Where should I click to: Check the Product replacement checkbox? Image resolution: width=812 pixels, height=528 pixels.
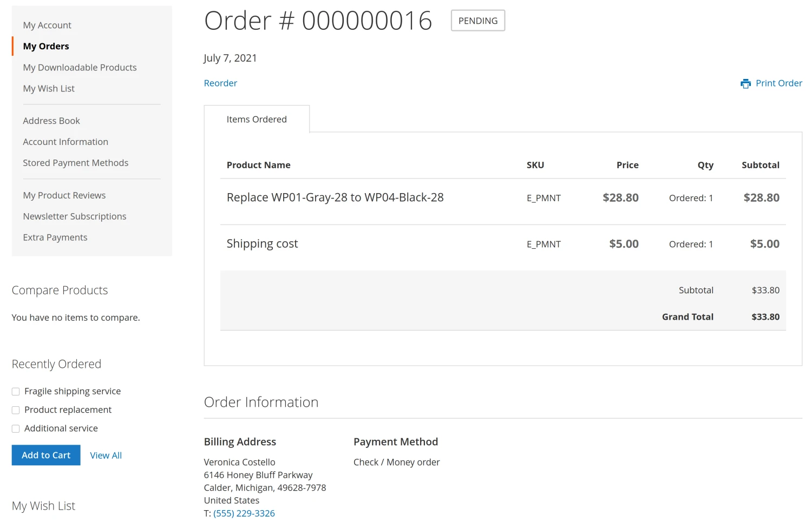[x=16, y=410]
